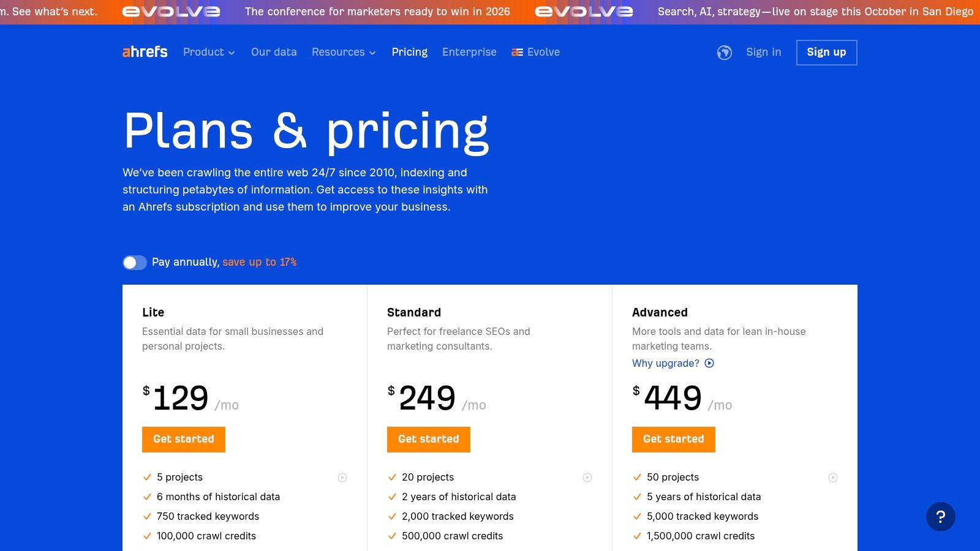Click the checkmark beside 750 tracked keywords
980x551 pixels.
point(146,516)
